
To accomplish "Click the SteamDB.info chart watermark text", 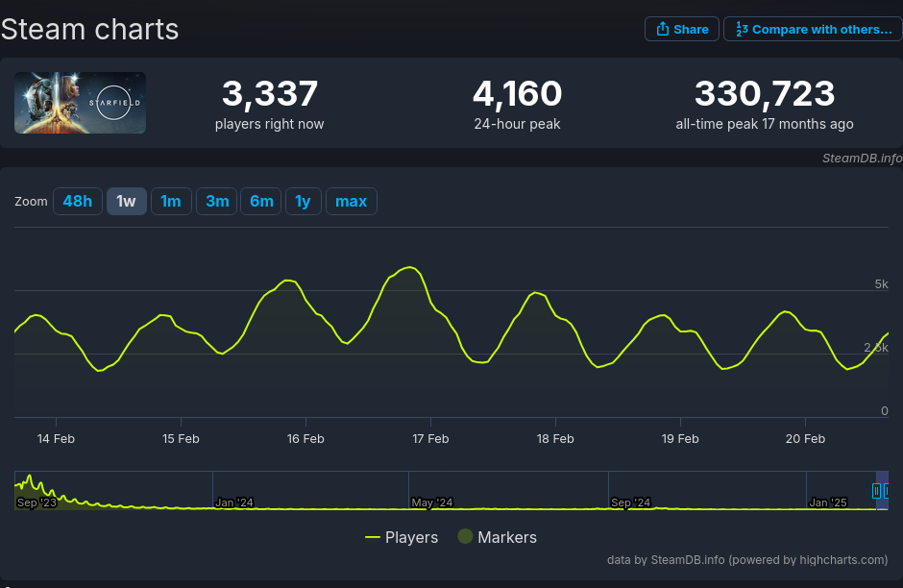I will coord(862,159).
